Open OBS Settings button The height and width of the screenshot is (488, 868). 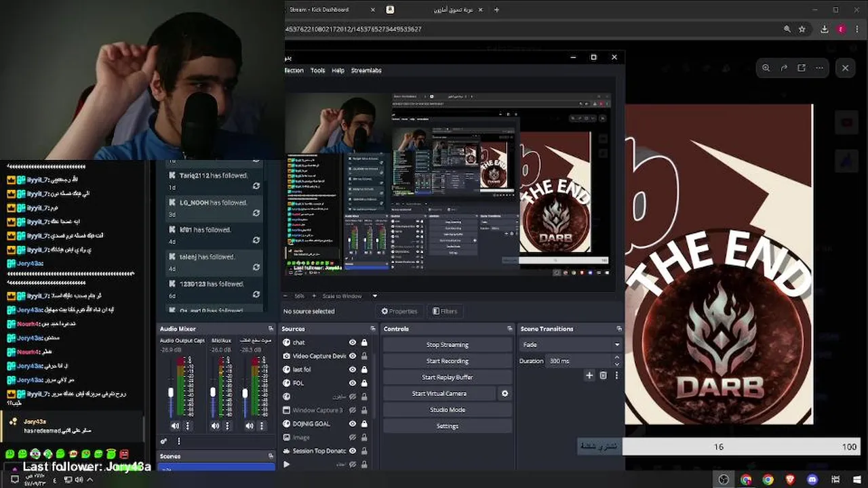point(448,426)
